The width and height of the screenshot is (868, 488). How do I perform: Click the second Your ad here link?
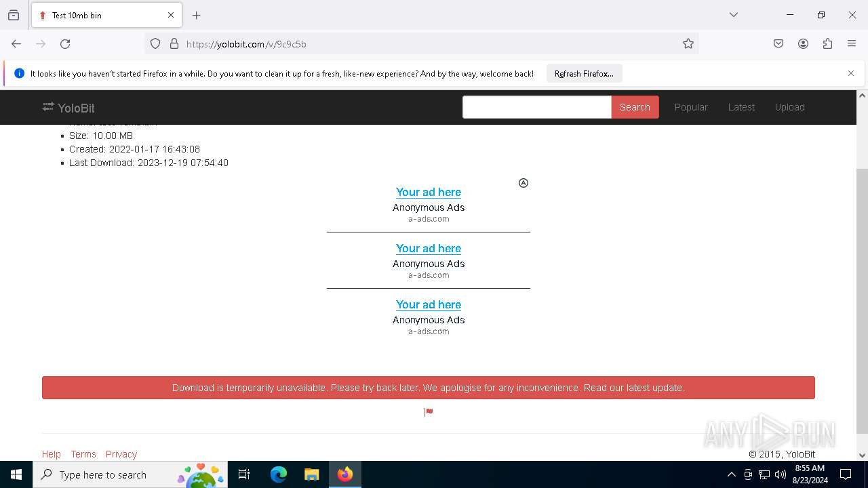pos(429,248)
